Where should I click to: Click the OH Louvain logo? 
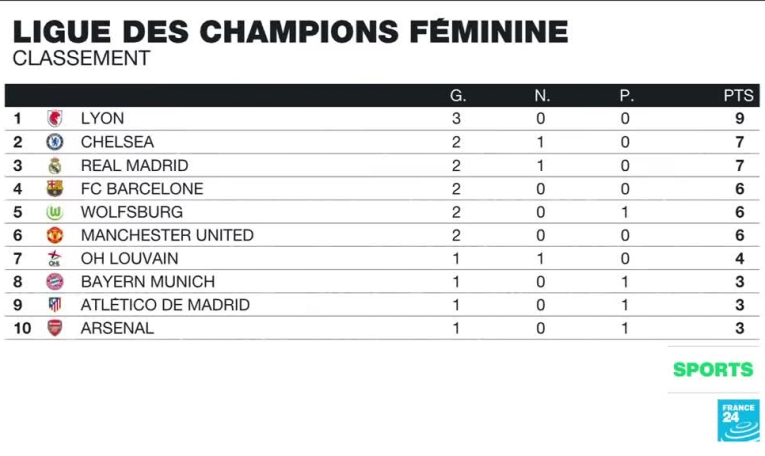(55, 258)
